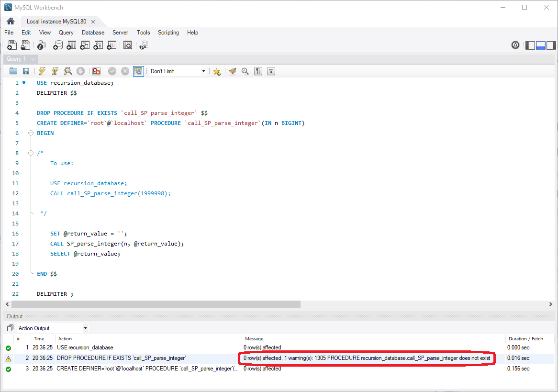Click statement marker dot on line 1
Image resolution: width=558 pixels, height=392 pixels.
click(24, 82)
